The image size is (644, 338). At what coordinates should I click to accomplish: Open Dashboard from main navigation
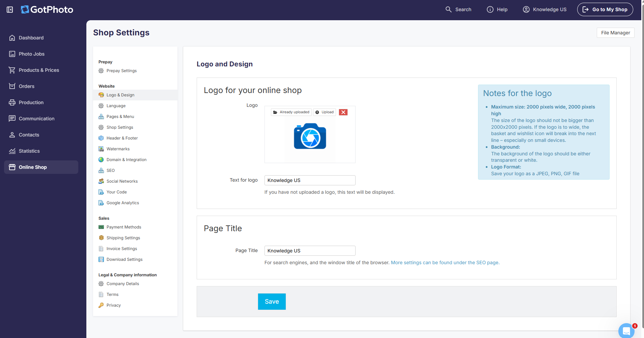click(x=41, y=38)
